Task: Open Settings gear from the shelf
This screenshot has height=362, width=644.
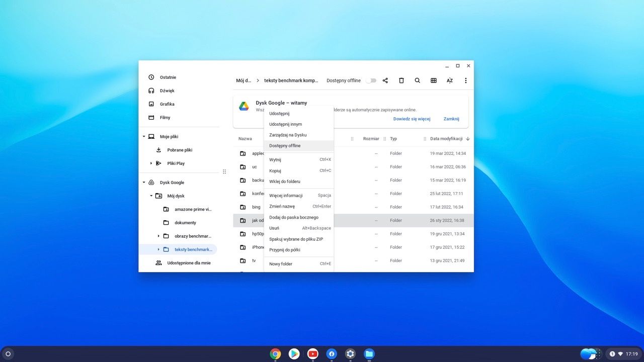Action: tap(351, 354)
